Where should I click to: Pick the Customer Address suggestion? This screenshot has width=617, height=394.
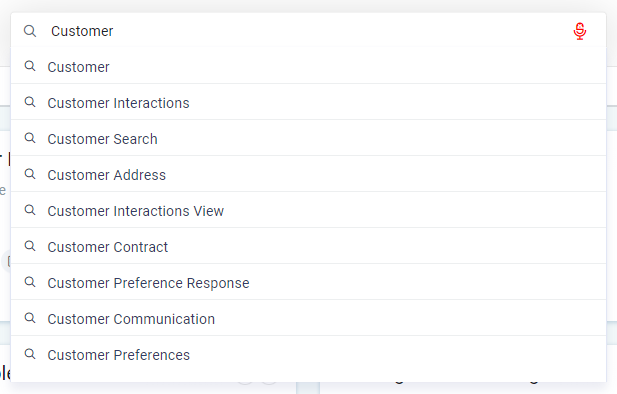(308, 174)
